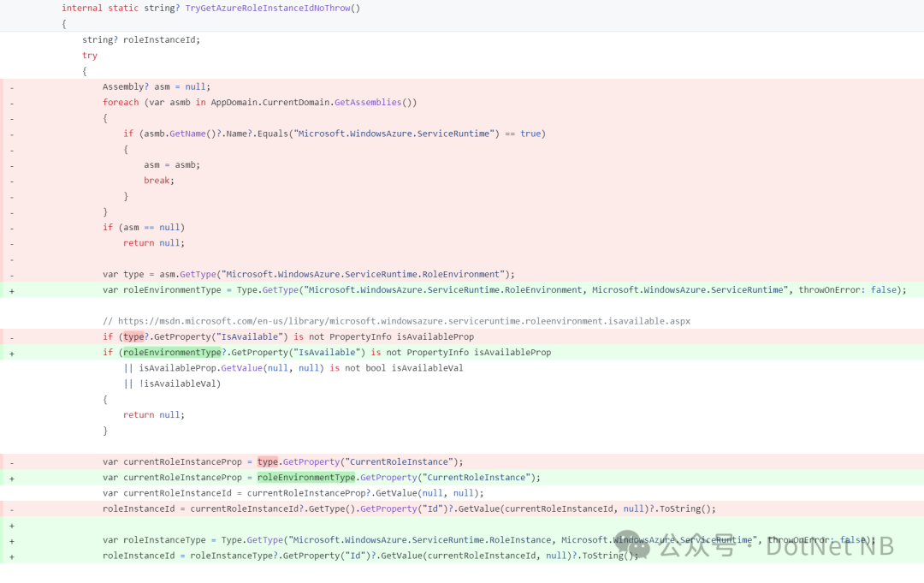The image size is (924, 583).
Task: Select added 'var roleEnvironmentType = Type.GetType' line
Action: [x=505, y=289]
